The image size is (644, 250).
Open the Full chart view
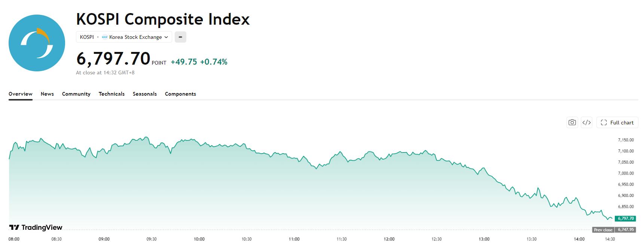(617, 123)
